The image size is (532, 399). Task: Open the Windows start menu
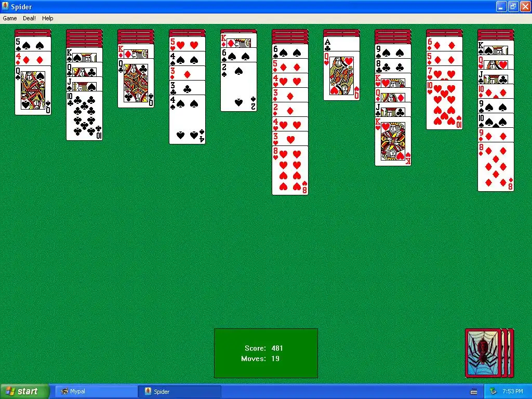pos(25,392)
